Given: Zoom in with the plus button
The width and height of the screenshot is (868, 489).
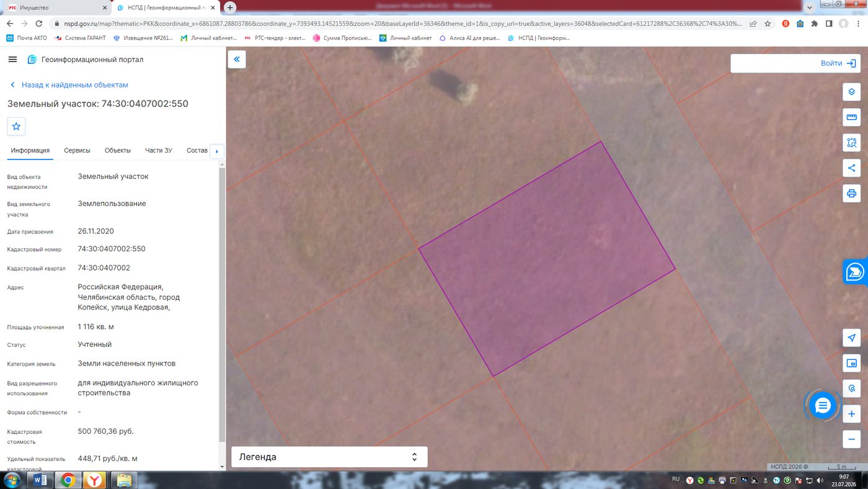Looking at the screenshot, I should 851,414.
